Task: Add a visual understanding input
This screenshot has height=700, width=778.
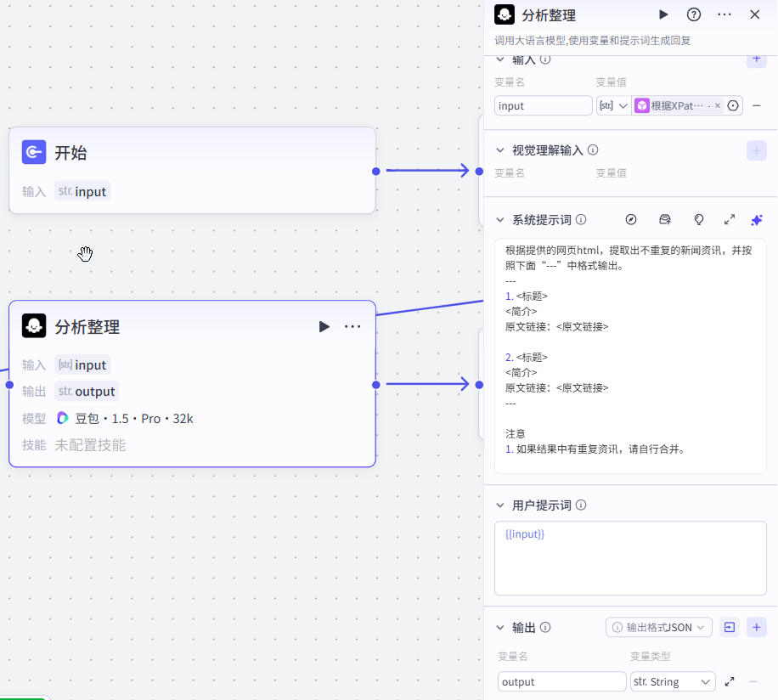Action: [757, 150]
